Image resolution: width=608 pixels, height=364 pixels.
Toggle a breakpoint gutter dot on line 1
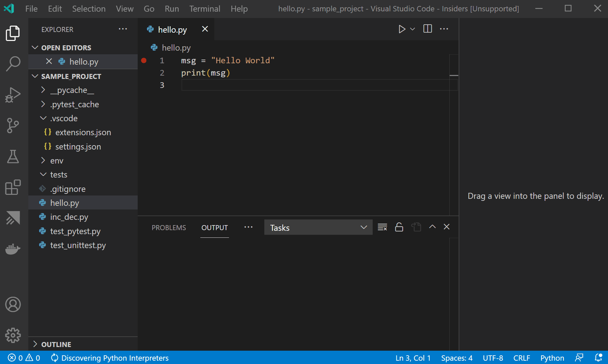pos(144,60)
